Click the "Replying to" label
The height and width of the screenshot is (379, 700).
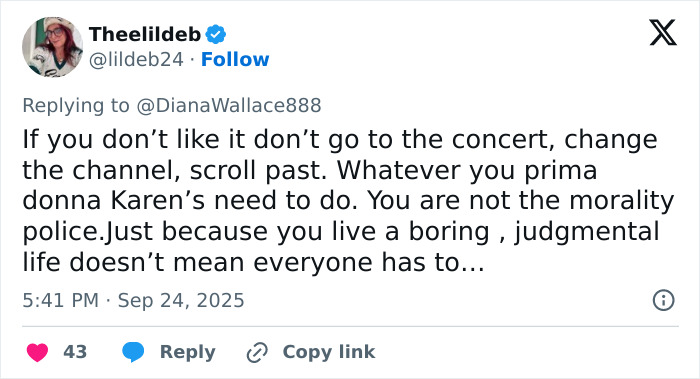tap(76, 105)
